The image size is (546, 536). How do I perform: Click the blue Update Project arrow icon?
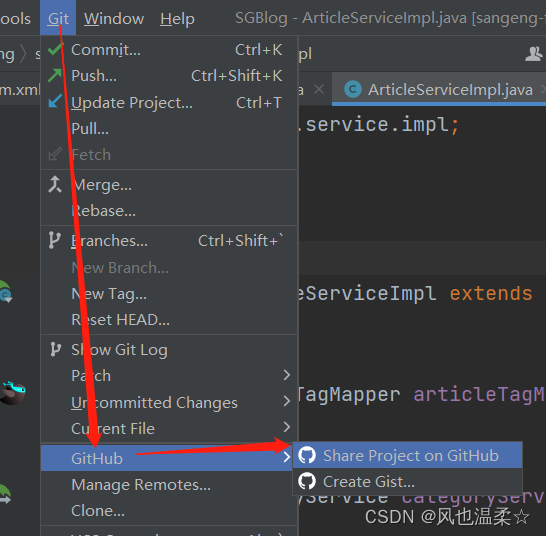pos(55,101)
